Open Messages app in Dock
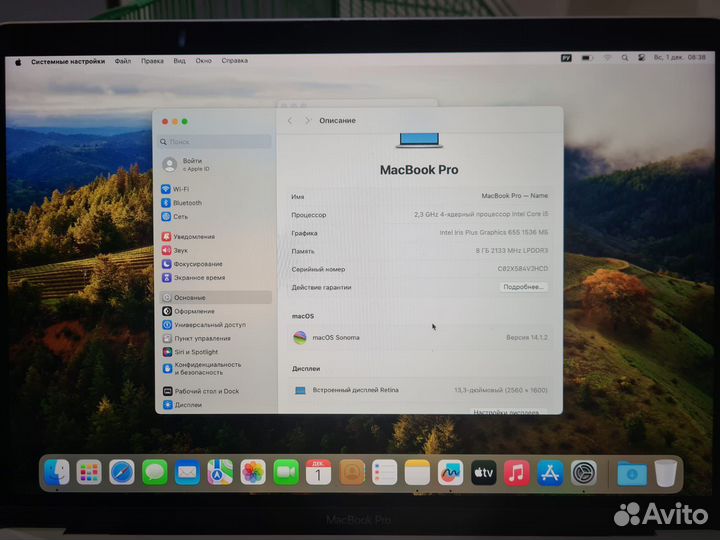720x540 pixels. (155, 472)
